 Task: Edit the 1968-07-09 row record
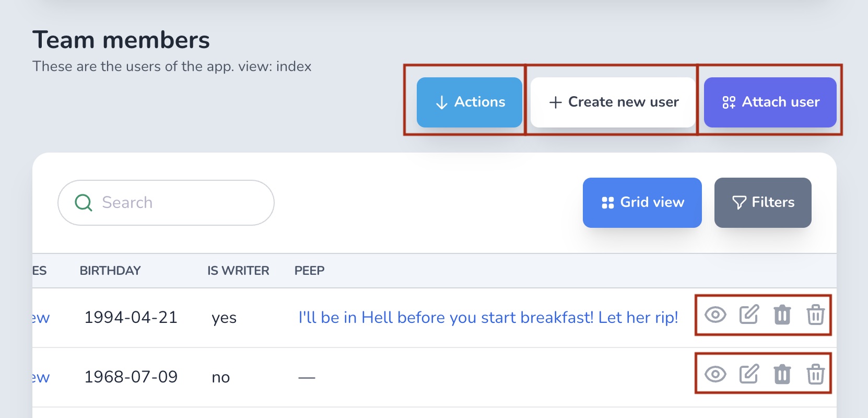coord(749,374)
